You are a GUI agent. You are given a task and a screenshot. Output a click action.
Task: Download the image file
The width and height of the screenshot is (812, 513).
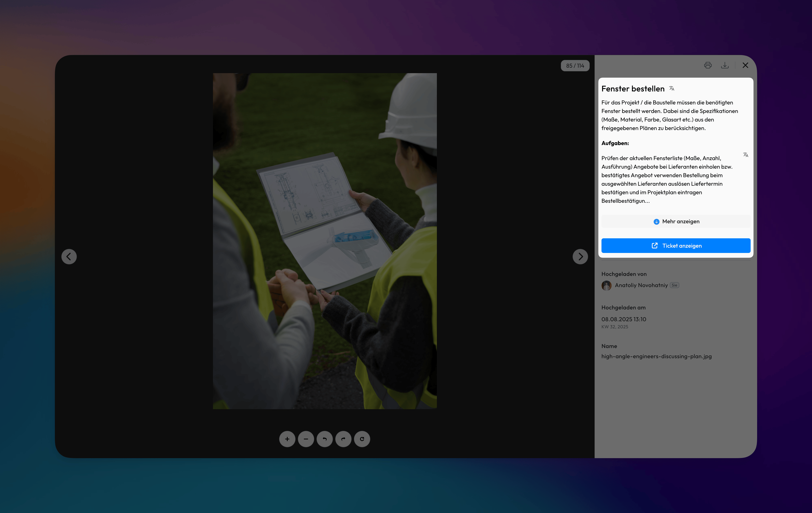tap(725, 65)
